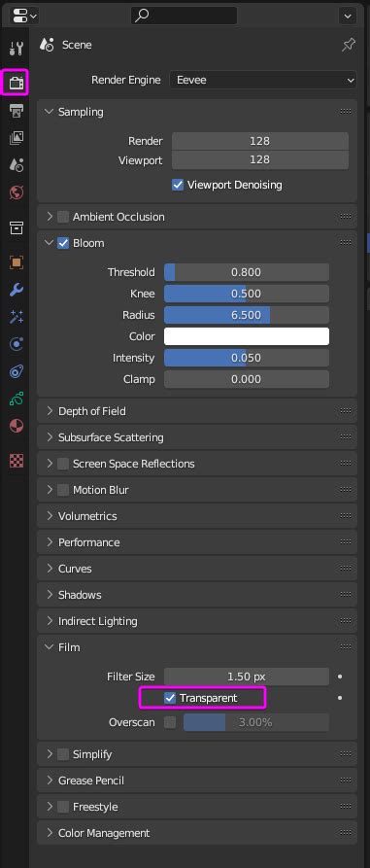Expand the Shadows panel
Viewport: 370px width, 868px height.
pyautogui.click(x=197, y=595)
